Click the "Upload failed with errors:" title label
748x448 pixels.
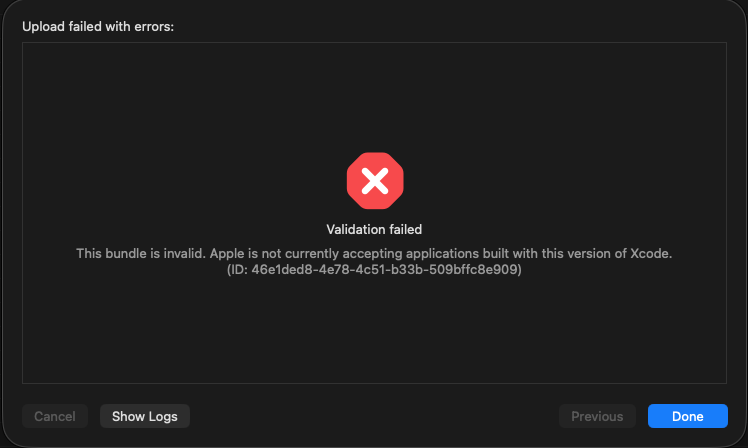coord(98,27)
